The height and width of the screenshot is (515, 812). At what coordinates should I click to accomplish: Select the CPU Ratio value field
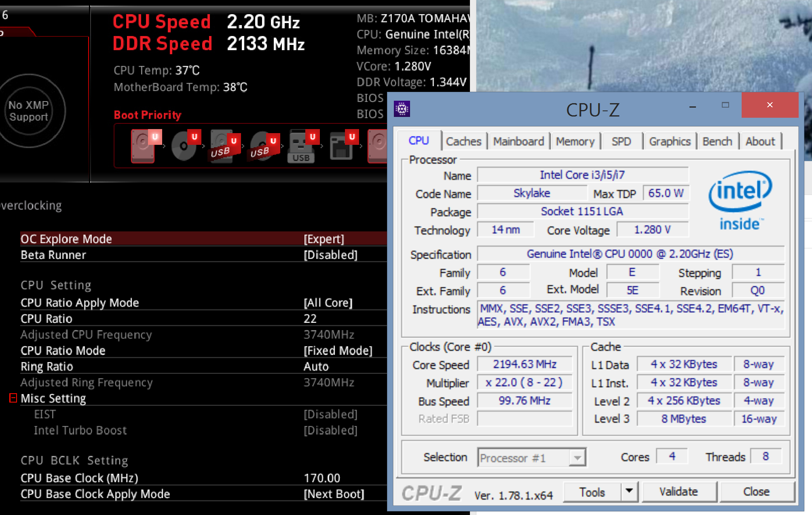click(310, 319)
